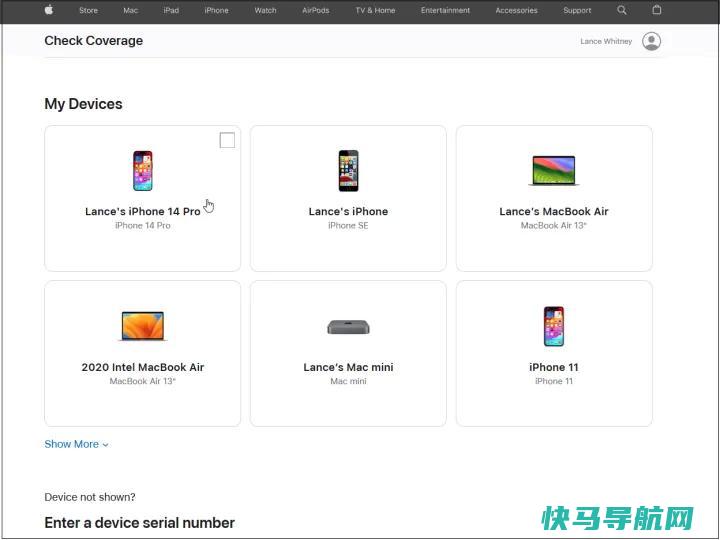Click the iPhone SE device image
This screenshot has height=540, width=720.
(x=349, y=171)
